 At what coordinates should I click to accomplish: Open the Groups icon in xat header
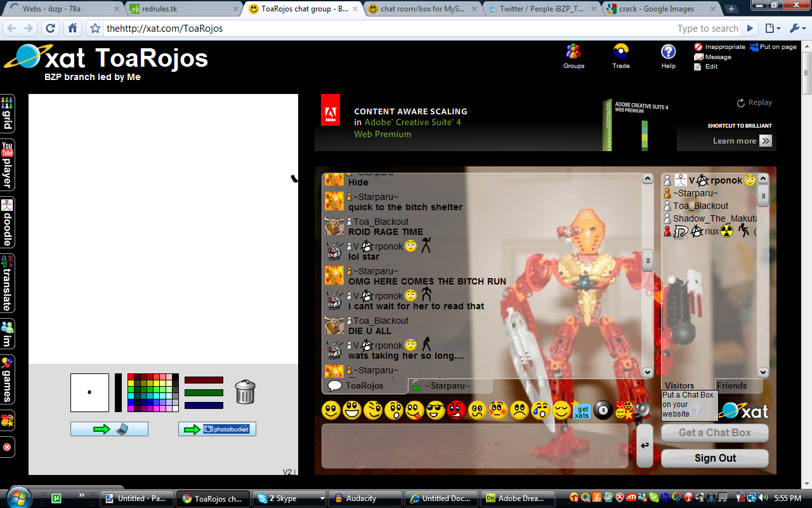click(x=573, y=57)
